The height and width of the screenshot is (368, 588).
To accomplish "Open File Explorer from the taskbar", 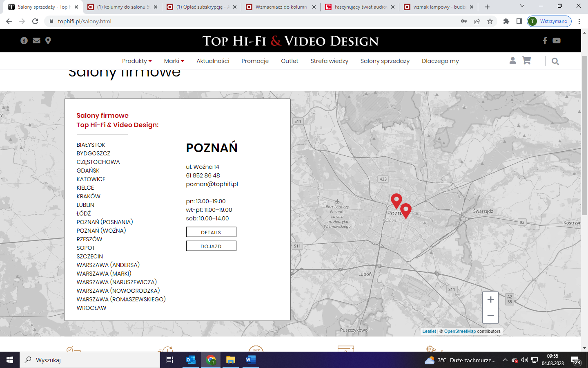I will [x=231, y=360].
